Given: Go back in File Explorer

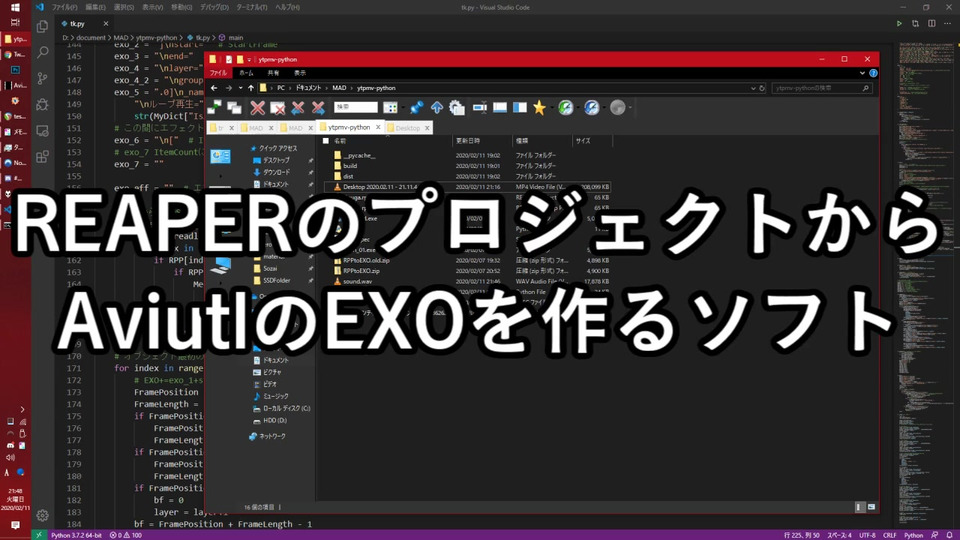Looking at the screenshot, I should (x=214, y=88).
